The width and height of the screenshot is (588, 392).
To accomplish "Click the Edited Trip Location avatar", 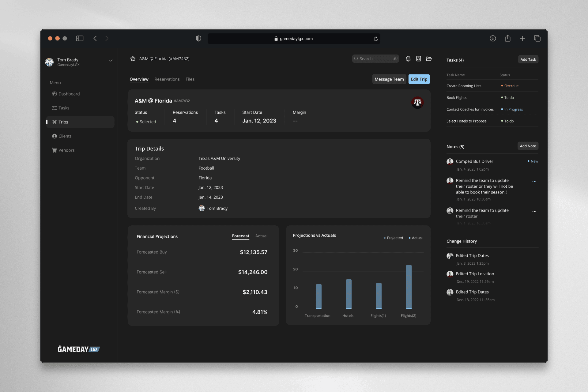I will pos(450,274).
